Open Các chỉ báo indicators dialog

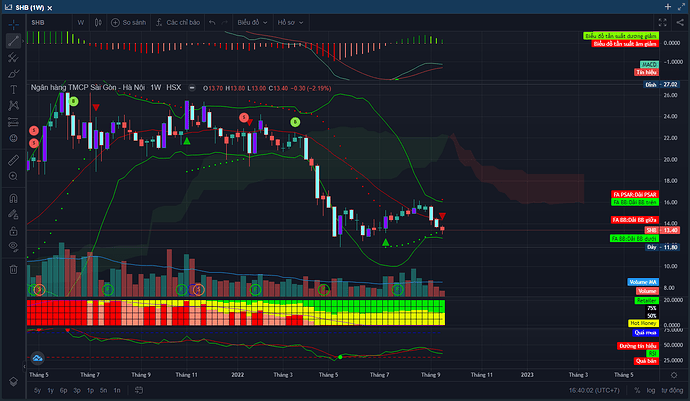click(178, 22)
